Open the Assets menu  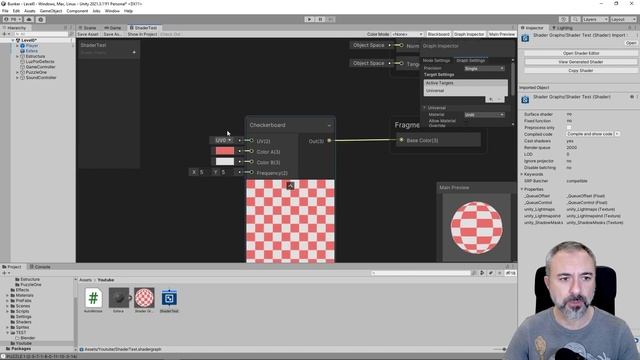[30, 11]
